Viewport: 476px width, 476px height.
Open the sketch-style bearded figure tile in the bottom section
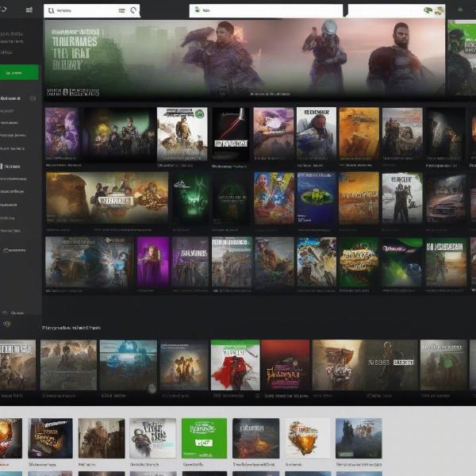tap(152, 438)
